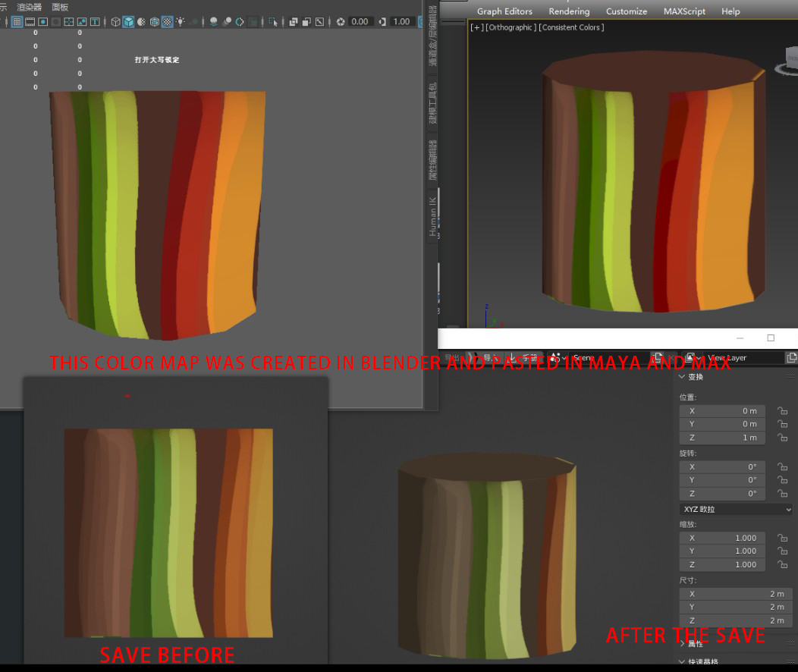Toggle lock for Blender scale Z
The image size is (798, 672).
click(782, 564)
